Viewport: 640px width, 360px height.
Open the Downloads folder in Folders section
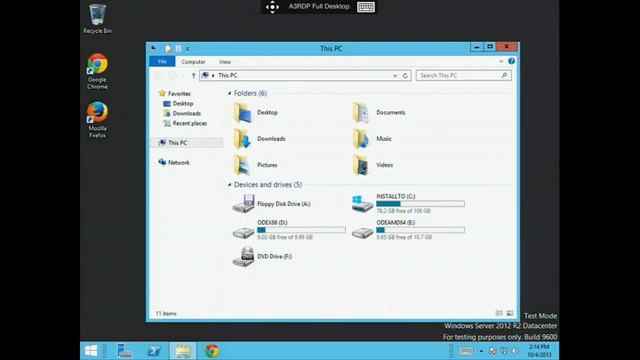243,139
